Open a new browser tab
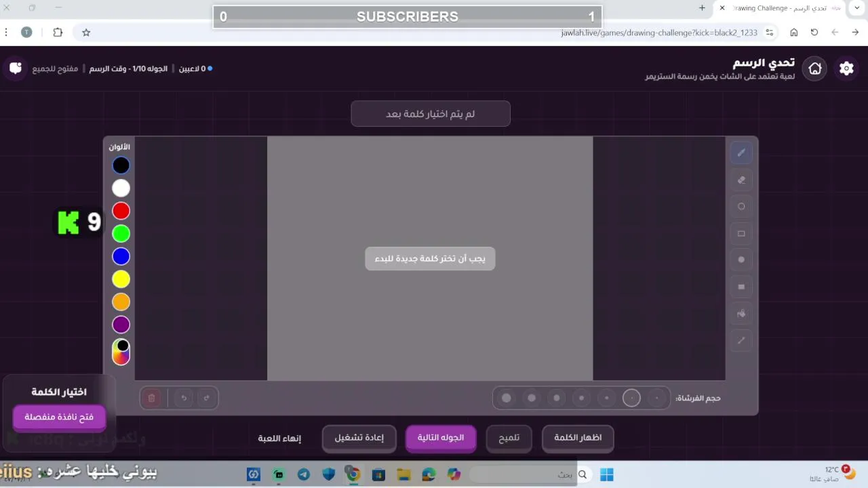The height and width of the screenshot is (488, 868). (x=702, y=7)
